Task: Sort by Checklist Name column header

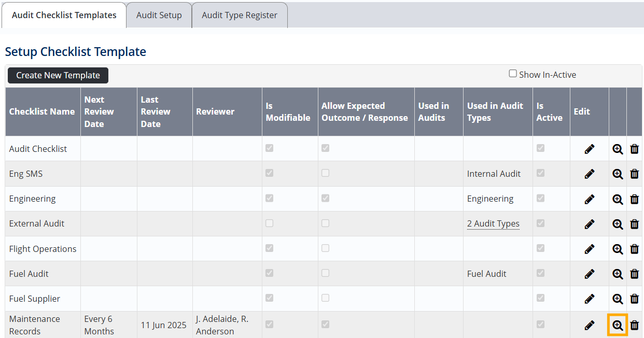Action: pyautogui.click(x=42, y=111)
